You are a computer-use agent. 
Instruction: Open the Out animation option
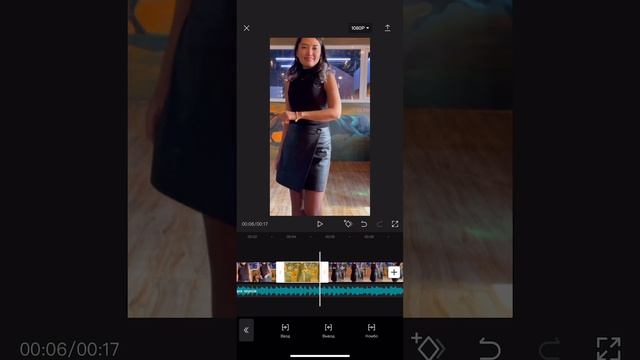click(x=328, y=331)
